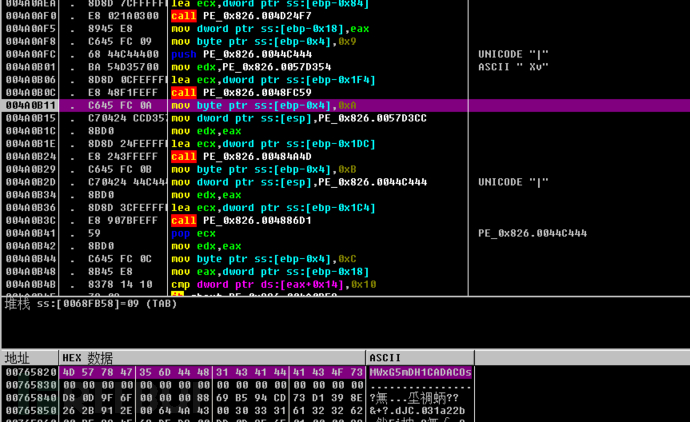Click the dump address 00765840
This screenshot has width=690, height=422.
(x=31, y=398)
